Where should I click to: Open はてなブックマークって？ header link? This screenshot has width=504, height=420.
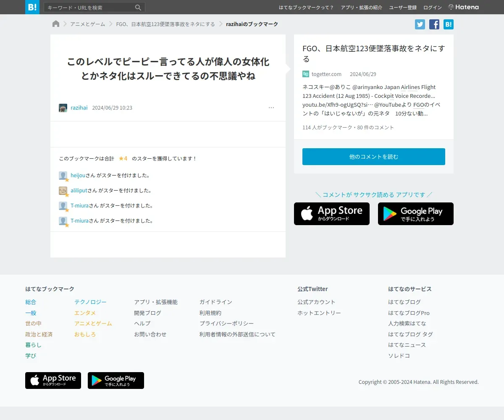tap(306, 8)
